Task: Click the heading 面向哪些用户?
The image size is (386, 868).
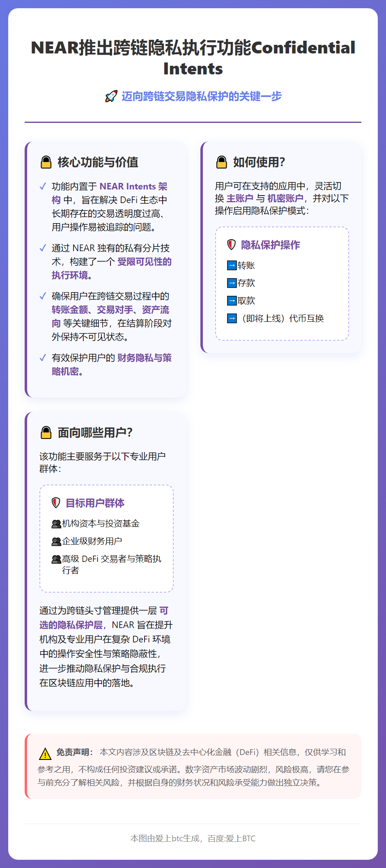Action: click(x=95, y=433)
